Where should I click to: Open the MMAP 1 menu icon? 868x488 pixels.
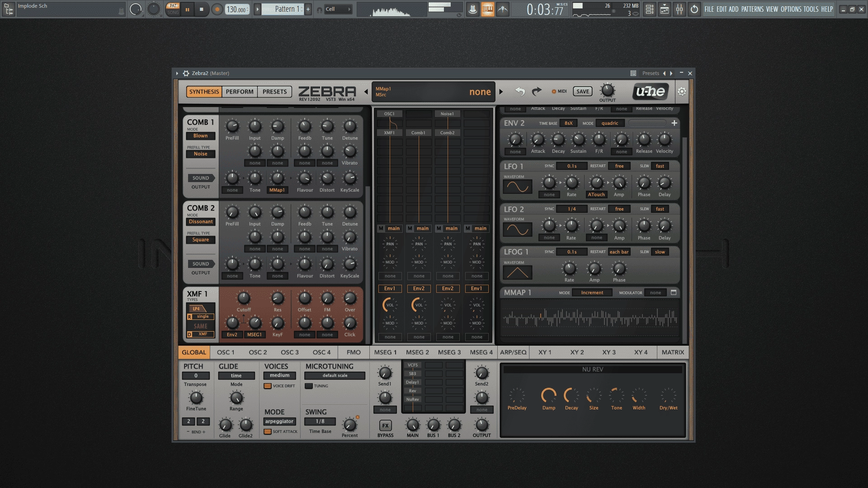click(x=674, y=292)
